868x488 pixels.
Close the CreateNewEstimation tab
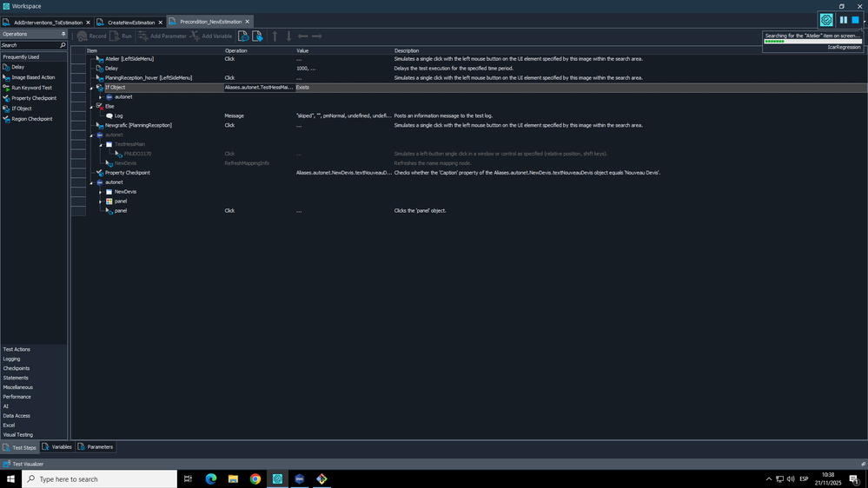161,23
